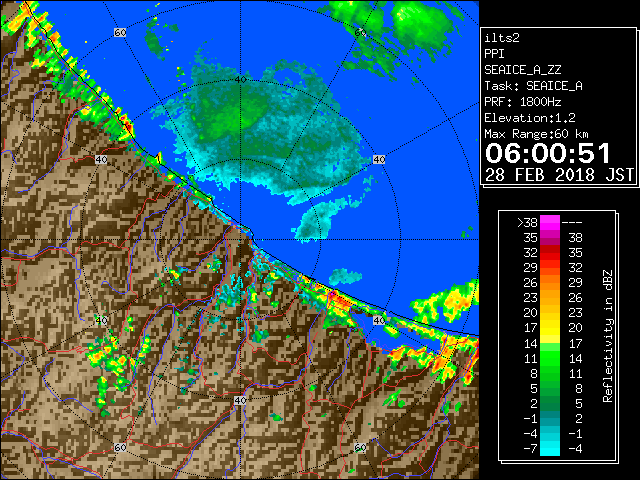Select the yellow 17–20 dBZ swatch
The width and height of the screenshot is (640, 480).
[550, 328]
